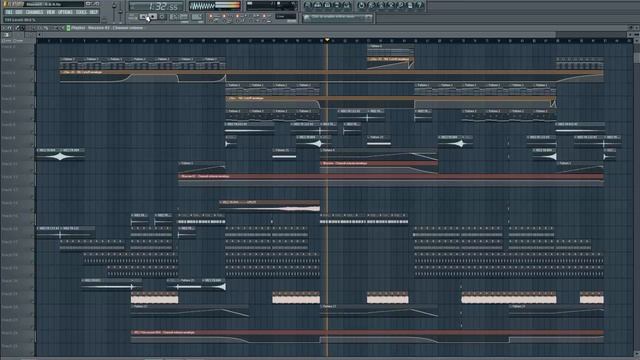Open the OPTIONS menu
The height and width of the screenshot is (360, 640).
[x=65, y=12]
